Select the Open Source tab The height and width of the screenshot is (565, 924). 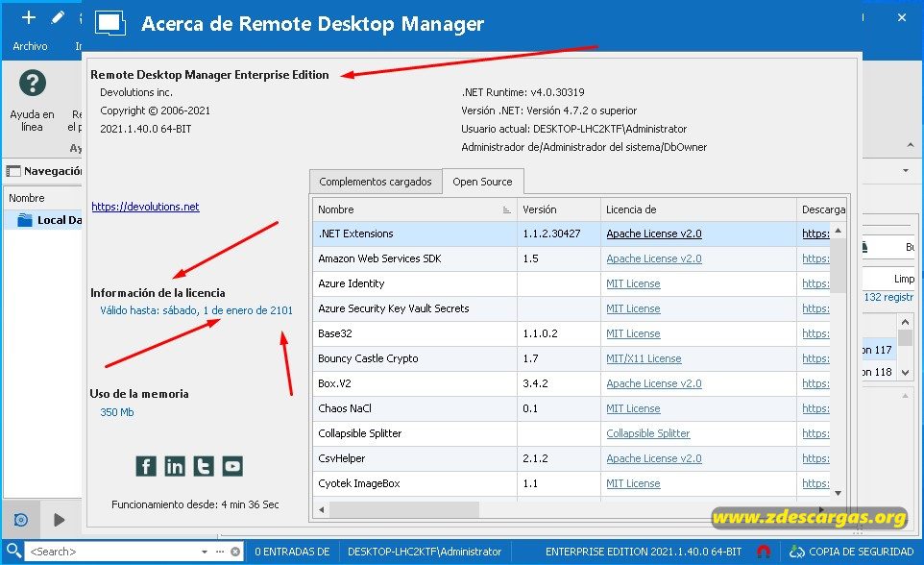[482, 182]
